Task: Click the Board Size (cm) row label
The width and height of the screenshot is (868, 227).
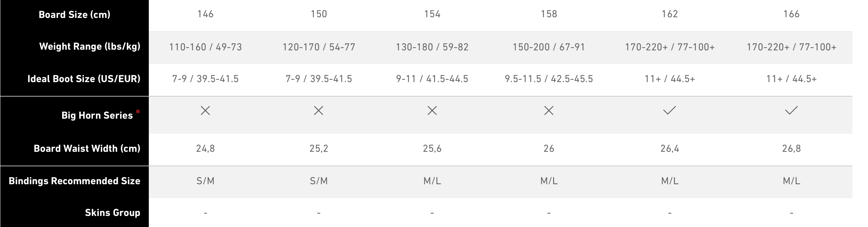Action: pyautogui.click(x=75, y=14)
